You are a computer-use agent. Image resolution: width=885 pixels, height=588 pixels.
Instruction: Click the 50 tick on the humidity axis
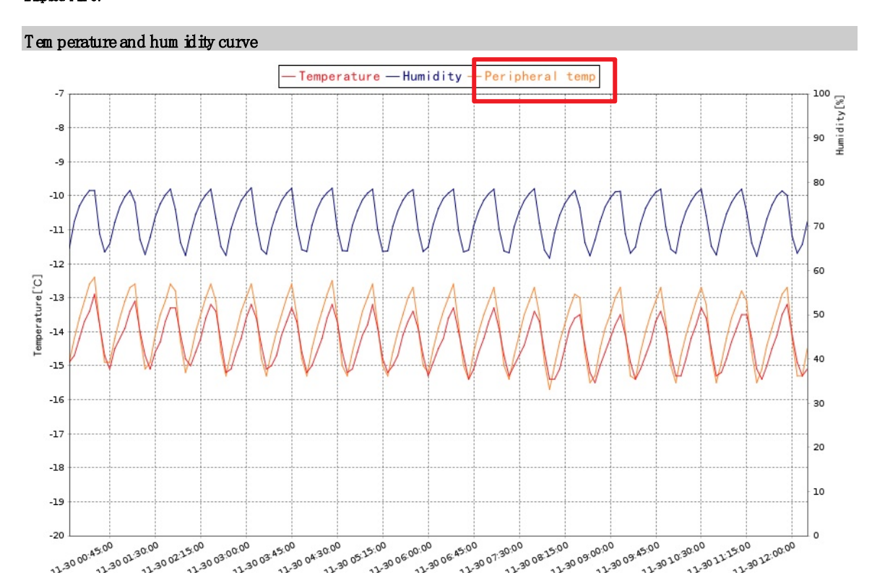(819, 314)
